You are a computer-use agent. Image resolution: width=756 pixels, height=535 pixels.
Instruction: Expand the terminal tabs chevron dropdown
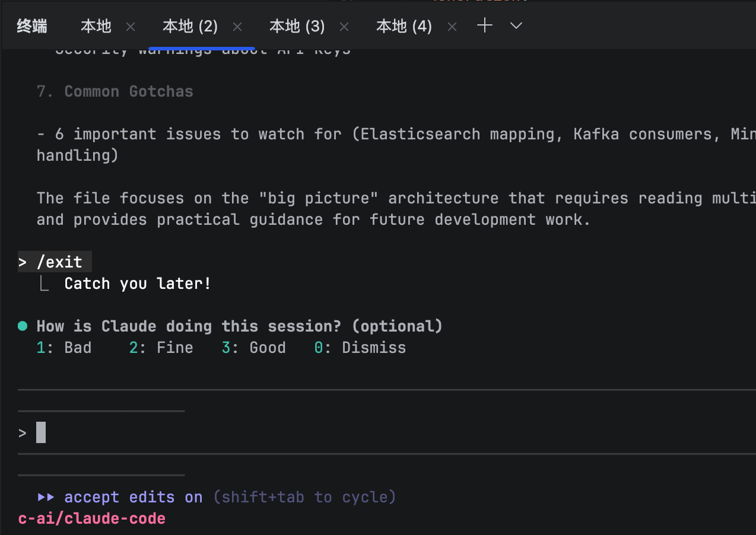tap(516, 26)
